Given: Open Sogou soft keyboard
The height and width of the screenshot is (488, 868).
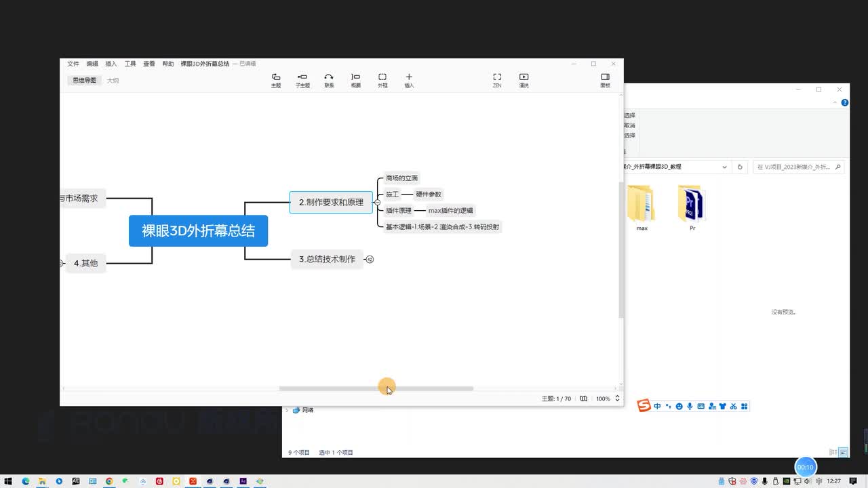Looking at the screenshot, I should pos(701,407).
